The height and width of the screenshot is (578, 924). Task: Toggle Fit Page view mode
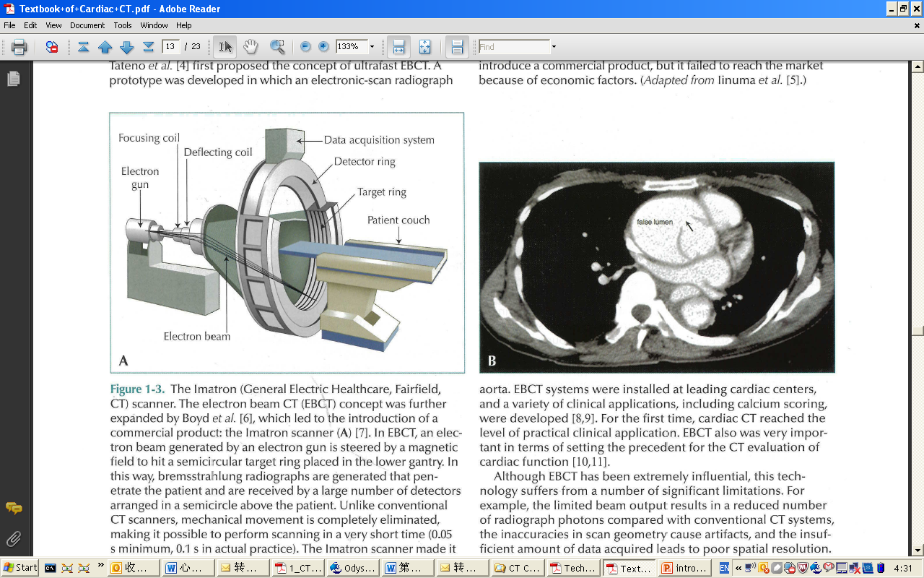pos(425,47)
